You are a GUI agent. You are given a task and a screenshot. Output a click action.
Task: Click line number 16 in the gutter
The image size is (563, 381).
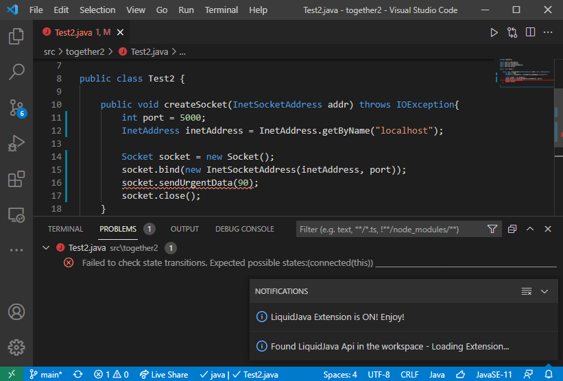click(56, 183)
